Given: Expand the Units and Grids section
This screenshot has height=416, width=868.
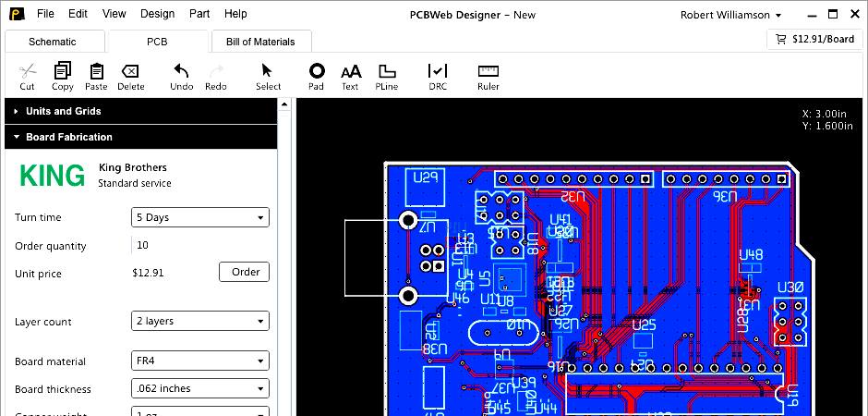Looking at the screenshot, I should tap(140, 111).
